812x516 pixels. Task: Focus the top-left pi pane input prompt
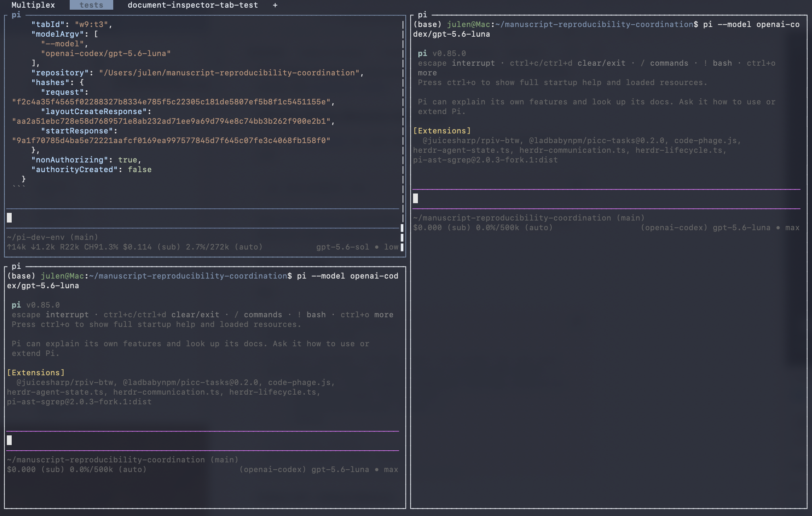point(203,218)
